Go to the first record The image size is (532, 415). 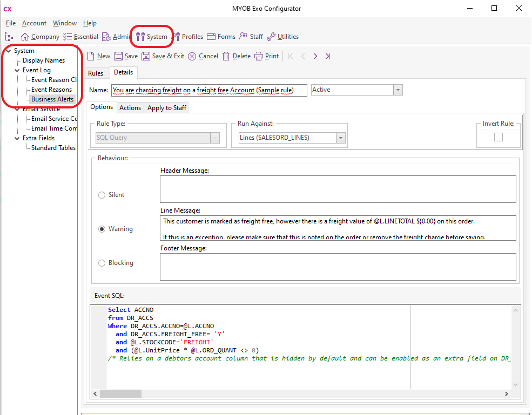291,56
